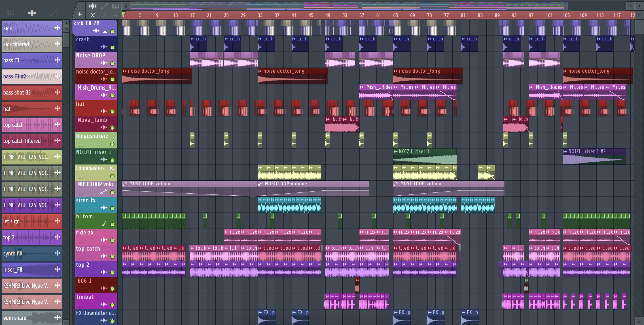Jump to bar 33 on the timeline

click(260, 15)
